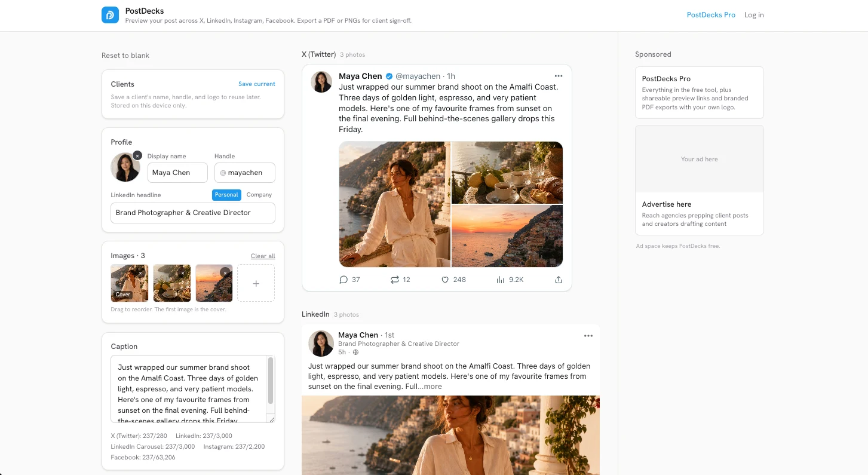Viewport: 868px width, 475px height.
Task: Click the like heart showing 248
Action: click(x=445, y=280)
